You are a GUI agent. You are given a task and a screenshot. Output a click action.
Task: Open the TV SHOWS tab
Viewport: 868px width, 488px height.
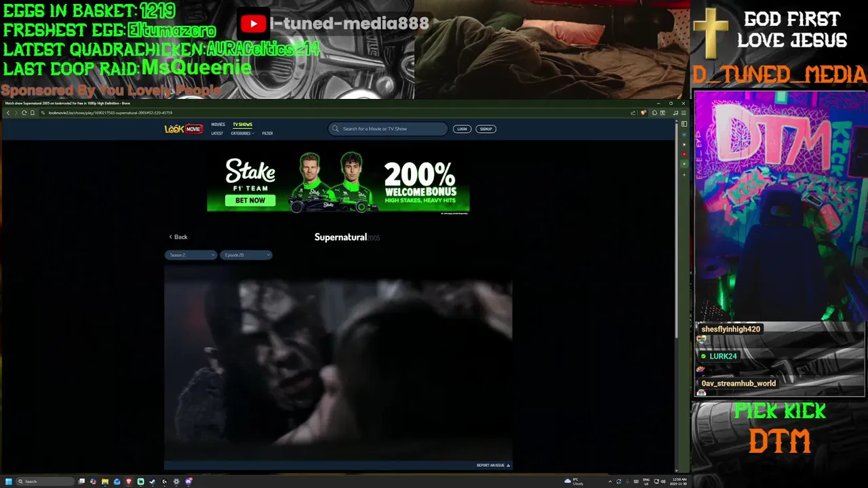[x=242, y=125]
